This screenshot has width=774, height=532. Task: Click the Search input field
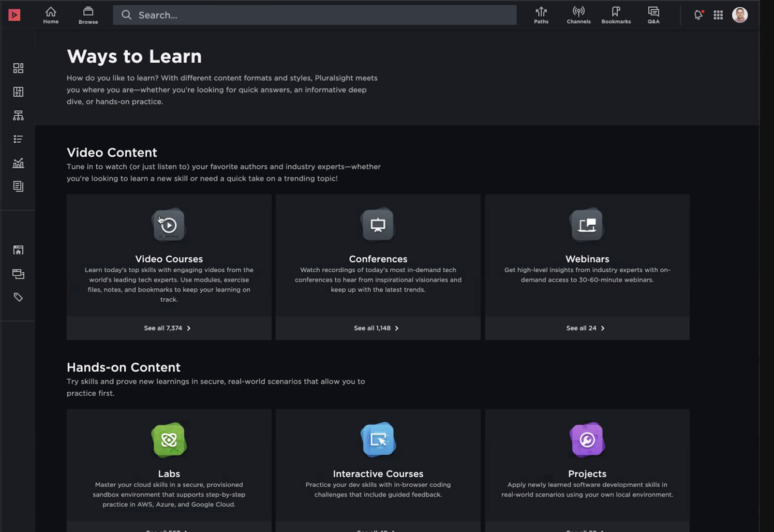point(314,15)
